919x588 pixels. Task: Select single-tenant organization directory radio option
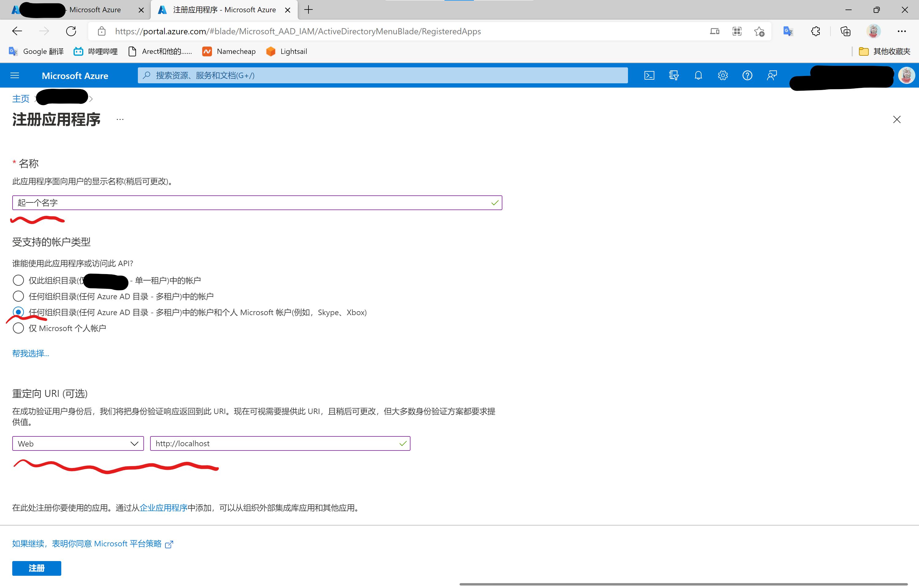click(18, 280)
